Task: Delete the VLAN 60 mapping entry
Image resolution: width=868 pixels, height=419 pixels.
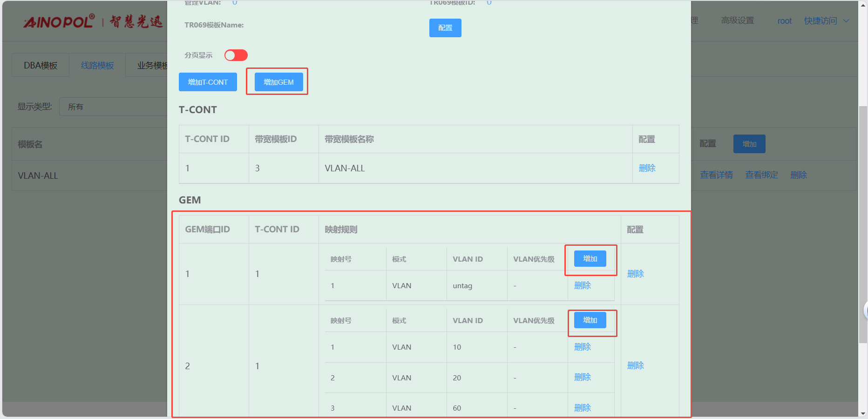Action: click(x=582, y=408)
